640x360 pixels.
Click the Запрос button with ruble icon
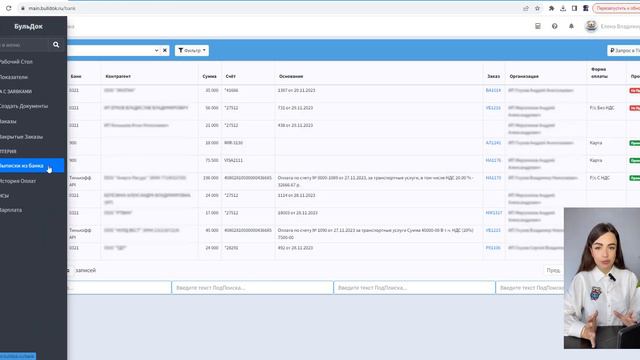click(624, 50)
